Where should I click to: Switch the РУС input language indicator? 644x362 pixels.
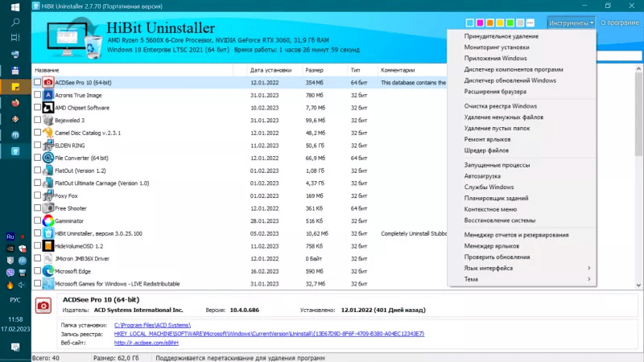click(x=15, y=300)
